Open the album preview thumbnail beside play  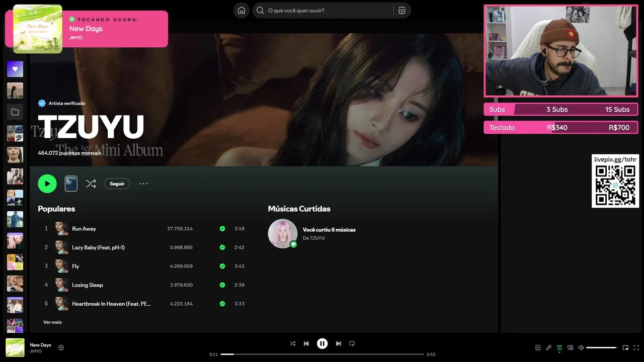[x=71, y=184]
